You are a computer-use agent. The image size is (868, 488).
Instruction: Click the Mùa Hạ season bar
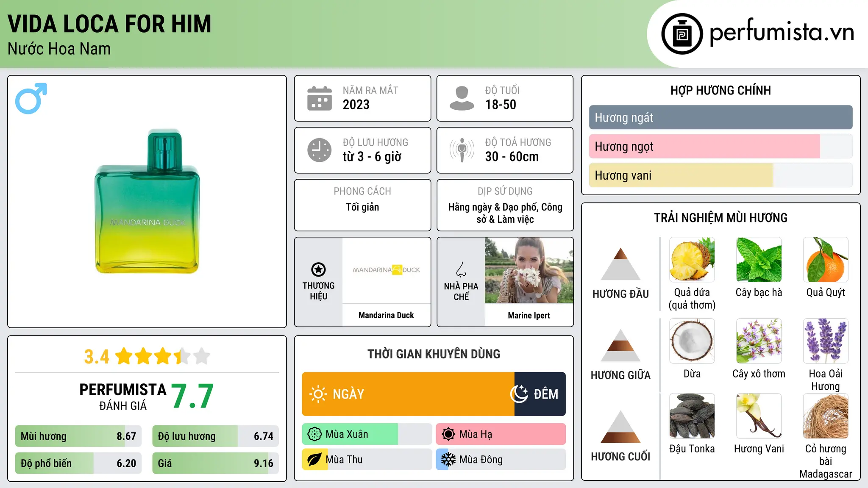pyautogui.click(x=501, y=434)
